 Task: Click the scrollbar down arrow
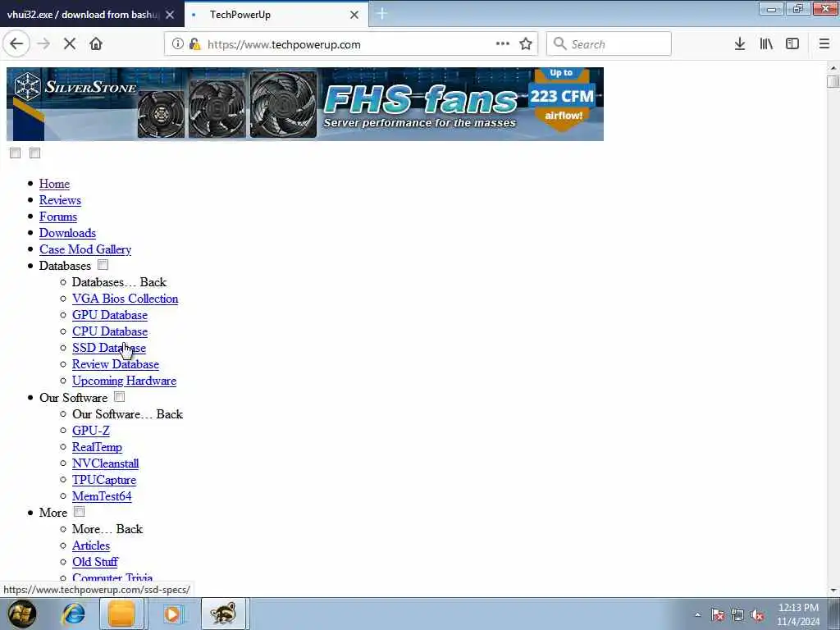coord(833,591)
